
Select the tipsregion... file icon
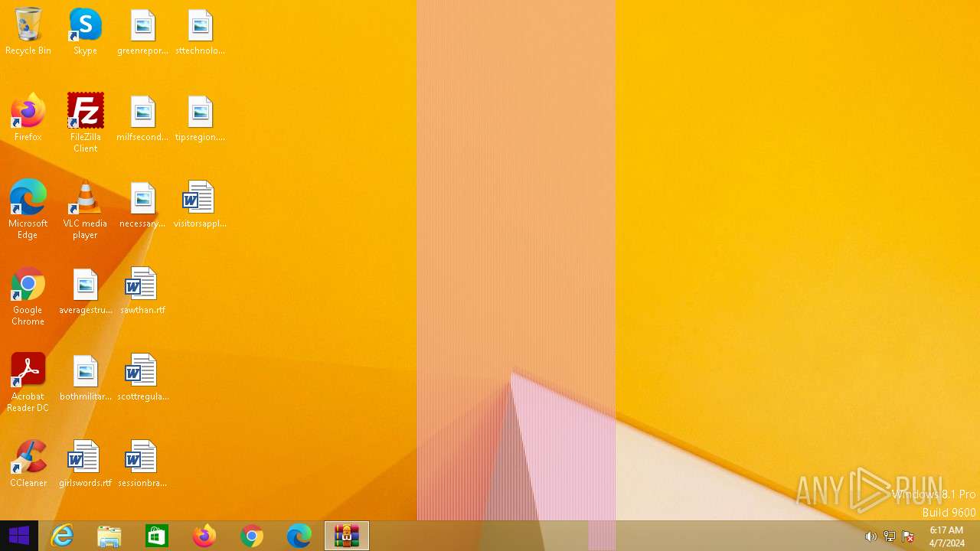[x=200, y=118]
